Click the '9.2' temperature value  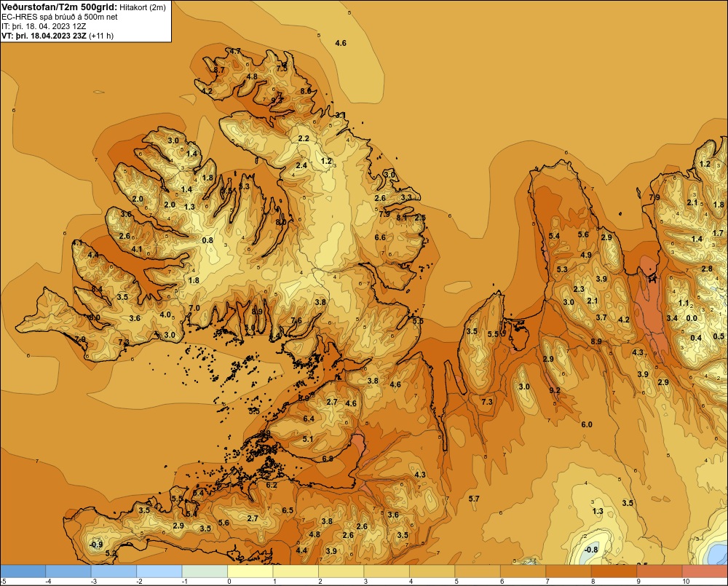[555, 390]
